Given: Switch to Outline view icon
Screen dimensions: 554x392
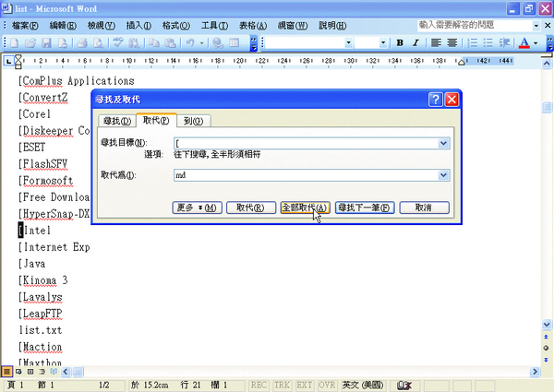Looking at the screenshot, I should point(42,371).
